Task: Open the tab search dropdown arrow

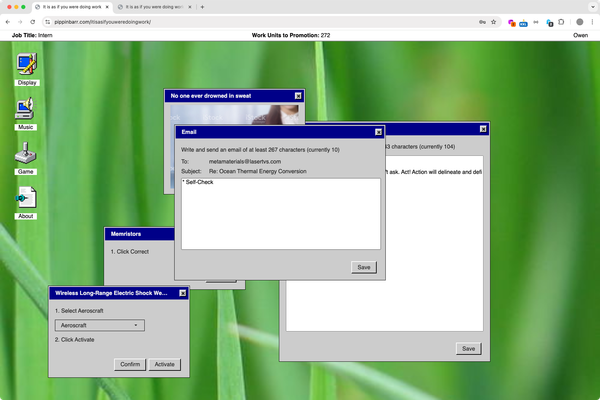Action: (593, 7)
